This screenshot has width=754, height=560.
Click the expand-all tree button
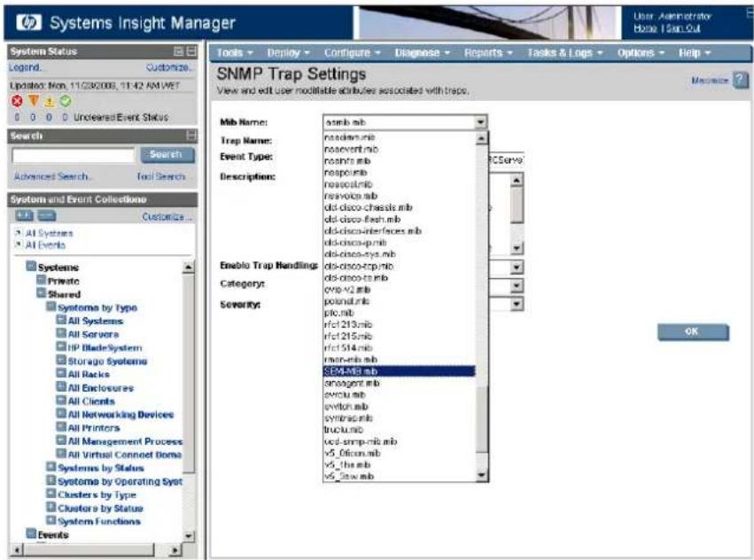pyautogui.click(x=25, y=216)
